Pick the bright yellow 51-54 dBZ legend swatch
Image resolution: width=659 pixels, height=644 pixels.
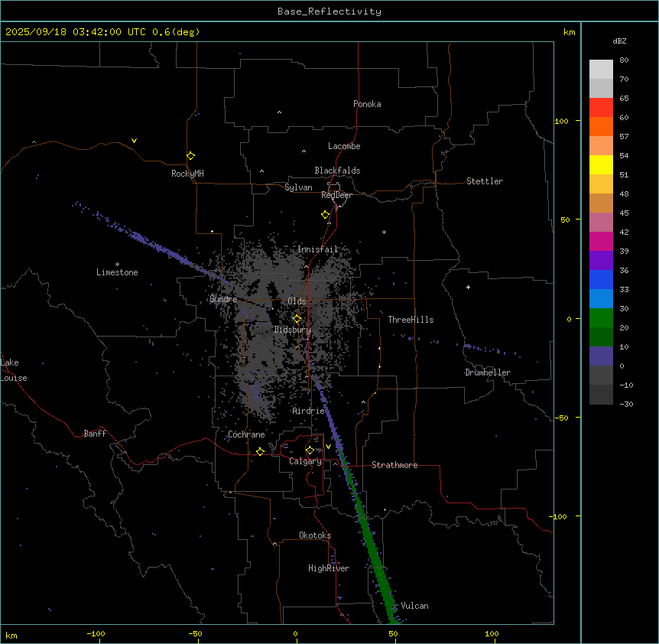(x=601, y=164)
